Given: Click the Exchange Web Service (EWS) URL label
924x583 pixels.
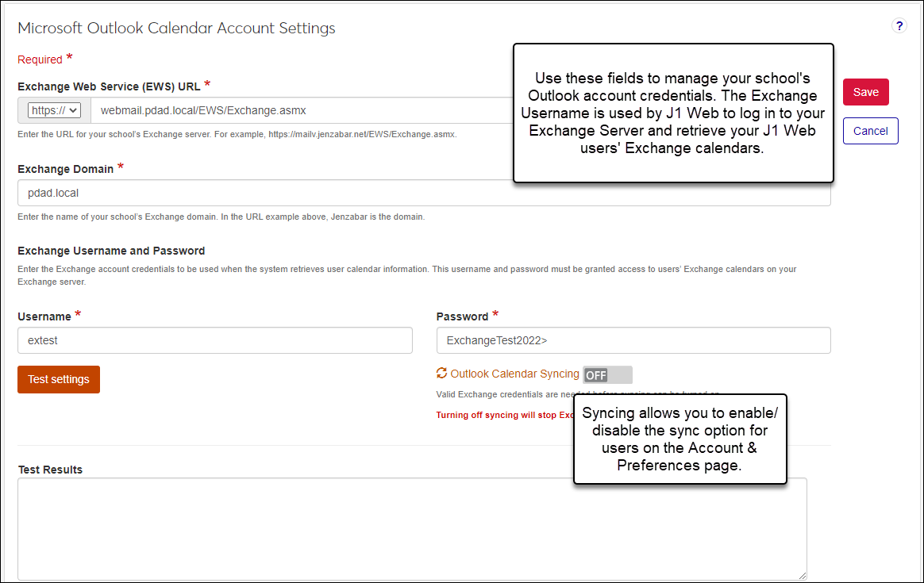Looking at the screenshot, I should [109, 86].
